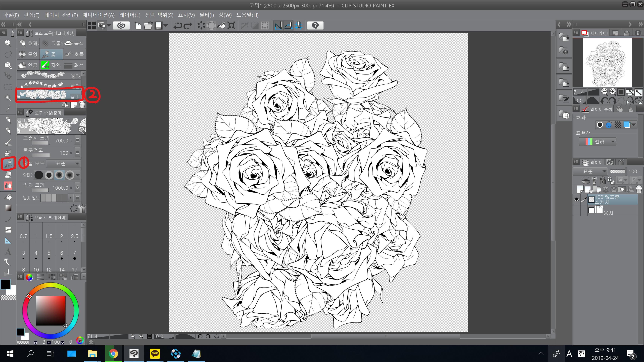
Task: Open Clip Studio launcher swirl icon
Action: click(x=121, y=26)
